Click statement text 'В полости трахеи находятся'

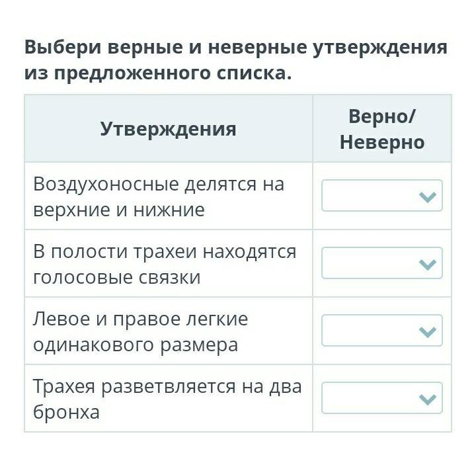coord(165,251)
